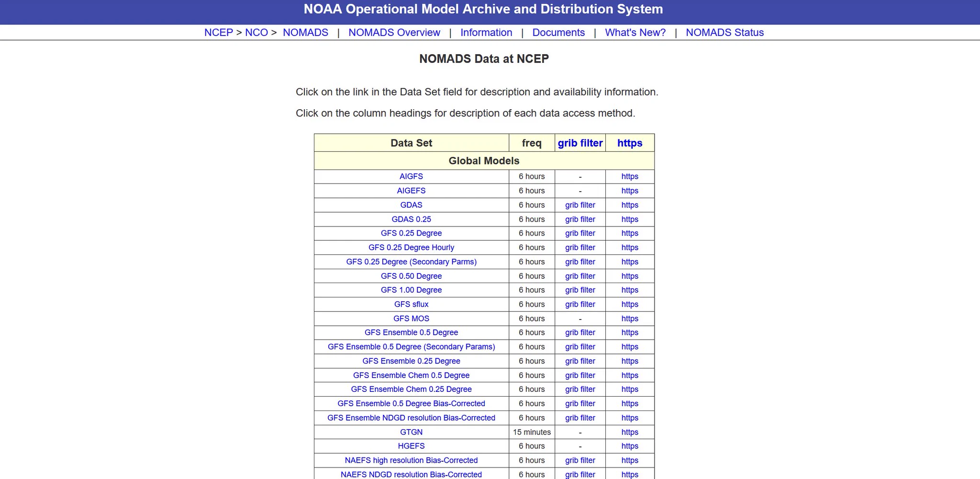
Task: Open https access for HGEFS
Action: point(630,446)
